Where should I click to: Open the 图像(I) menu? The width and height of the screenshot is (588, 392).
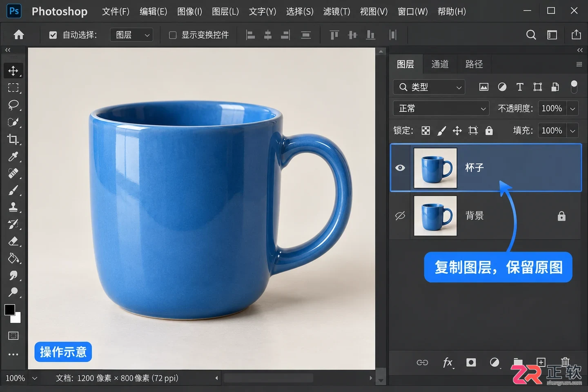click(189, 11)
